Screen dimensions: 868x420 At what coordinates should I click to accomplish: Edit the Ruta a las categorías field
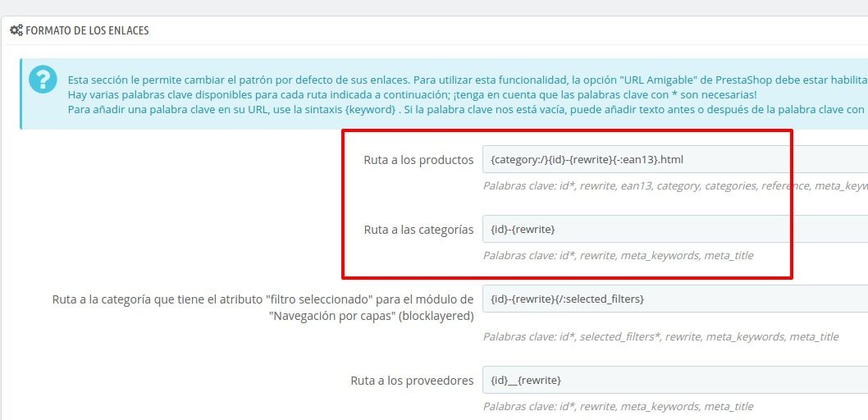pyautogui.click(x=675, y=229)
